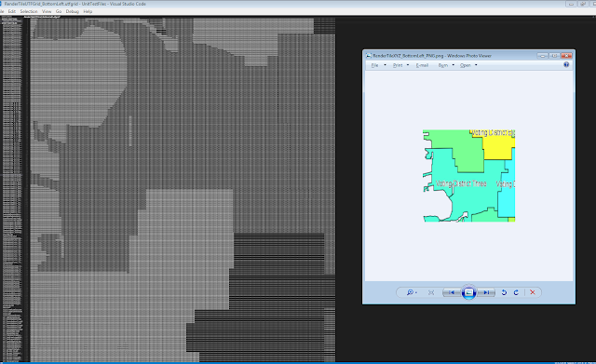596x364 pixels.
Task: Go to the next image
Action: pos(486,292)
